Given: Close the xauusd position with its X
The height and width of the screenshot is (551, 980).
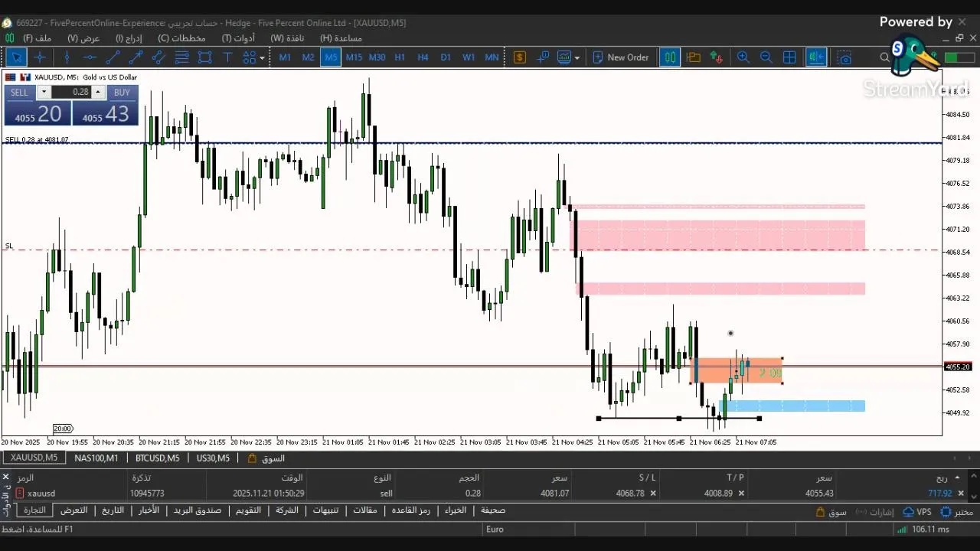Looking at the screenshot, I should pos(961,494).
